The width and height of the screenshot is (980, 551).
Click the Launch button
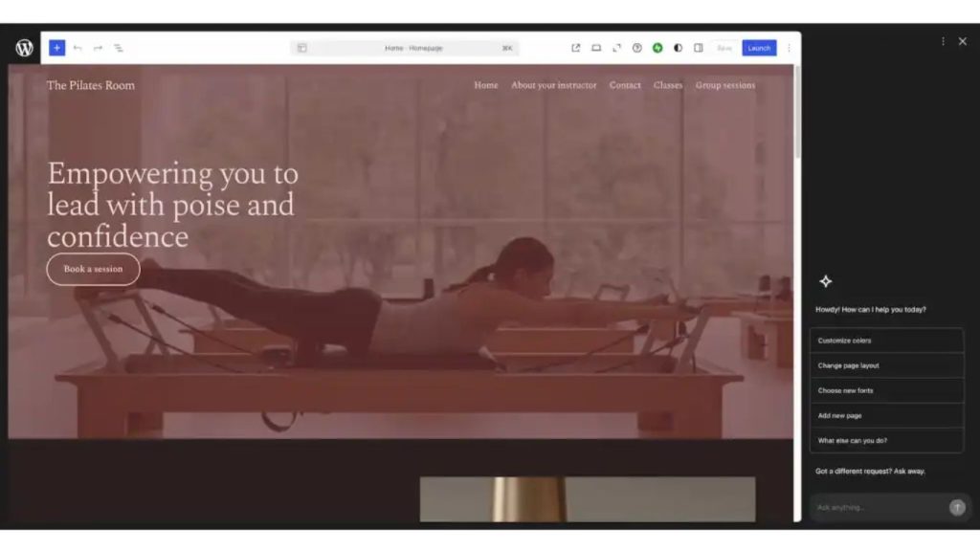[758, 47]
